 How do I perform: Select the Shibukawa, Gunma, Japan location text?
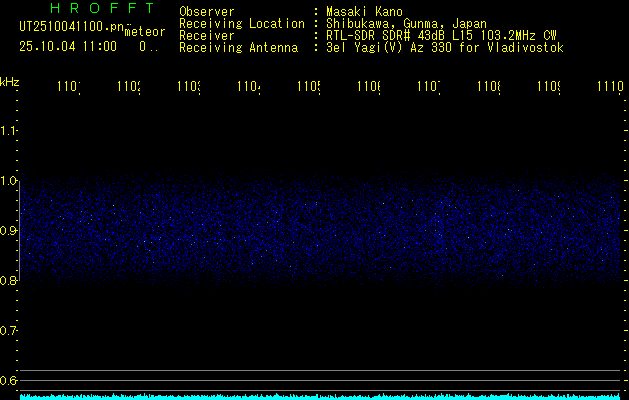coord(401,24)
